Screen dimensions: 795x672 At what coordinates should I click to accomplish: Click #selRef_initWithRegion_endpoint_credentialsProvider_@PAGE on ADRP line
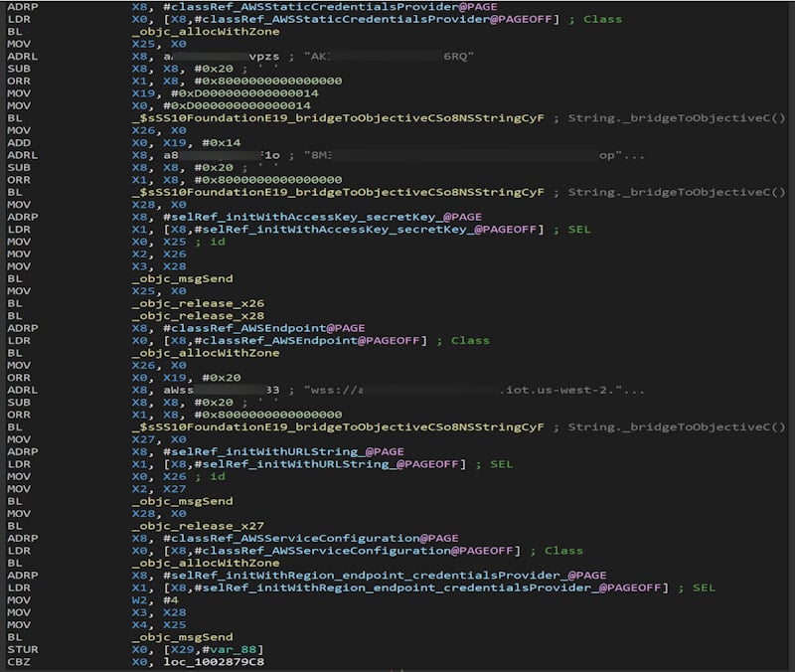pos(385,576)
